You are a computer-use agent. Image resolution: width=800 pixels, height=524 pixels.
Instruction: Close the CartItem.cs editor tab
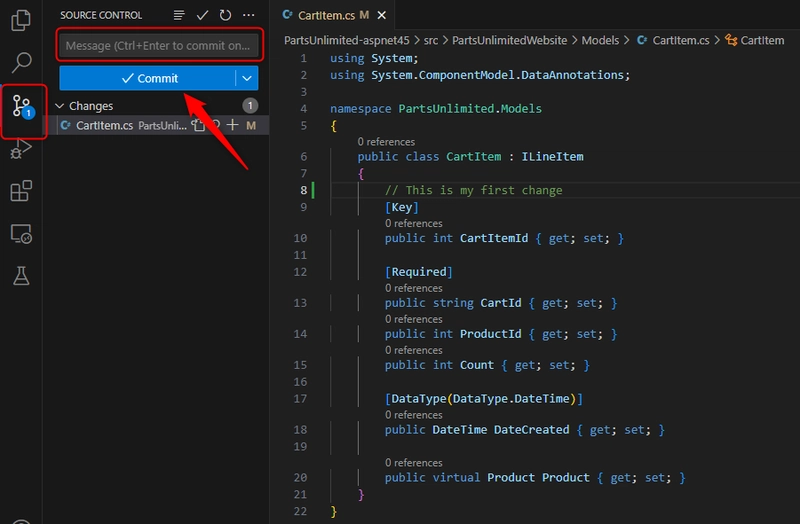pos(382,15)
